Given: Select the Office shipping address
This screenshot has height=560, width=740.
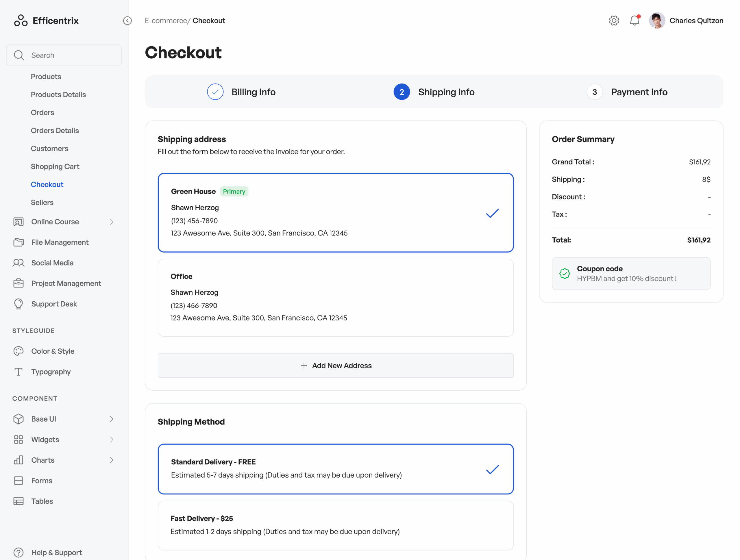Looking at the screenshot, I should [335, 298].
